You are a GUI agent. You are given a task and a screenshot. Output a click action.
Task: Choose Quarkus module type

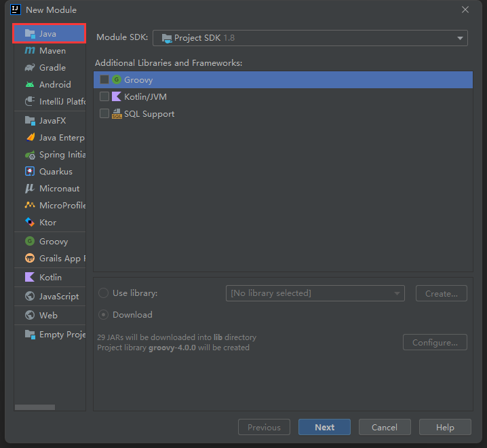click(50, 172)
